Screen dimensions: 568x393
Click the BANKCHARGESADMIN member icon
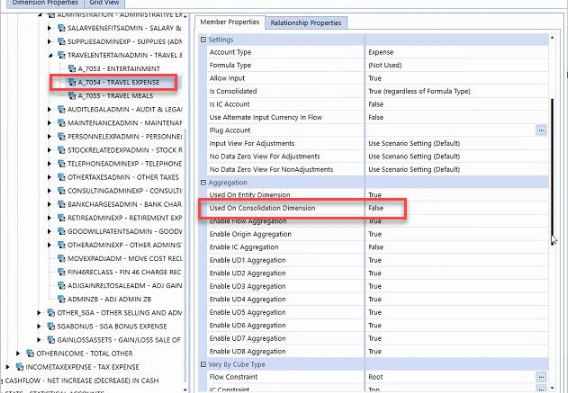point(62,204)
